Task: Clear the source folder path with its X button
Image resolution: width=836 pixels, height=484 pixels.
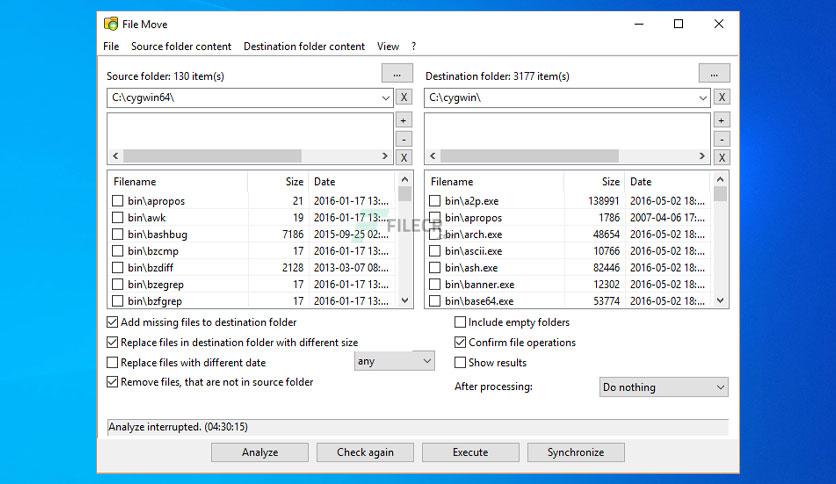Action: pyautogui.click(x=404, y=98)
